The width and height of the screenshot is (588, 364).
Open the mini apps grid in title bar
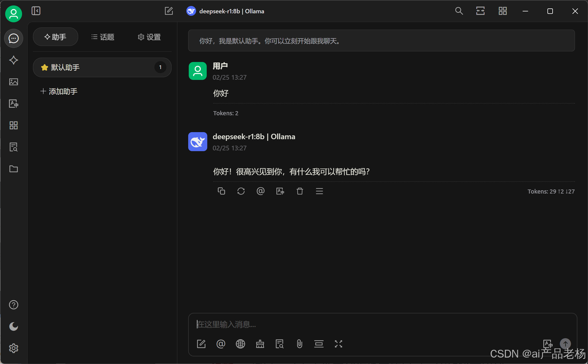503,11
